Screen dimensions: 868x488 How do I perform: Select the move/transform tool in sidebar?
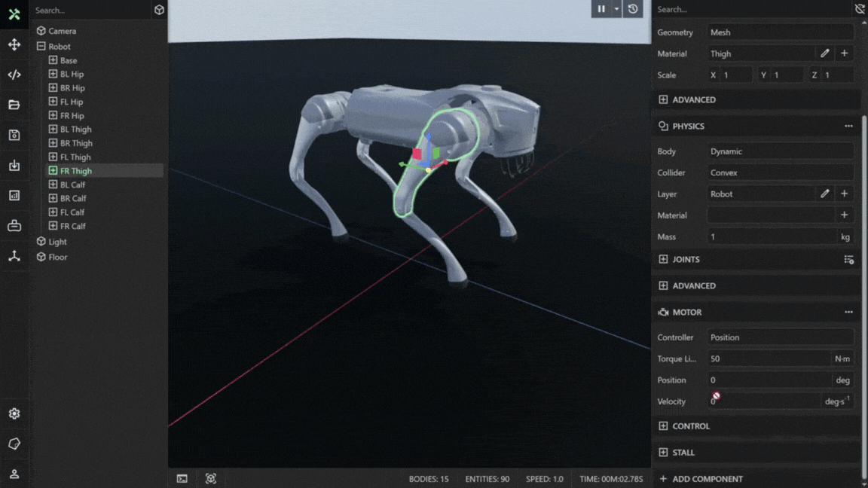click(14, 44)
